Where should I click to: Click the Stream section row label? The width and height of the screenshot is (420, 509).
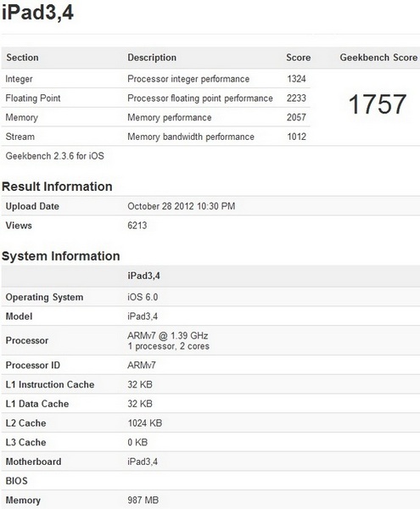[20, 137]
